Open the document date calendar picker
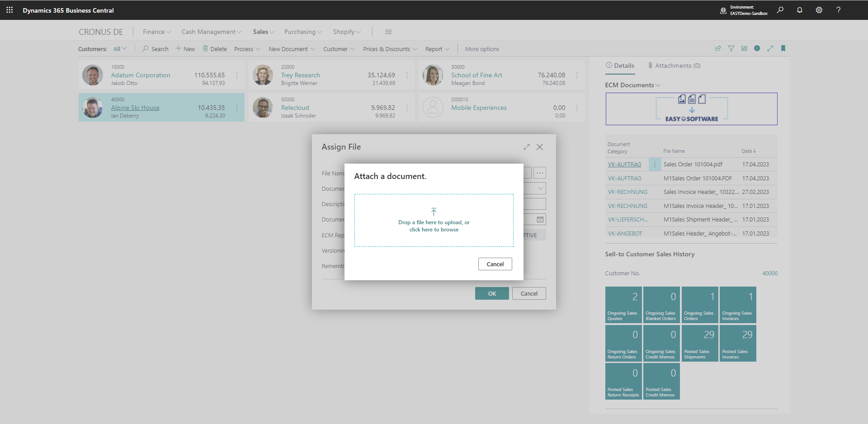This screenshot has height=424, width=868. click(x=540, y=220)
